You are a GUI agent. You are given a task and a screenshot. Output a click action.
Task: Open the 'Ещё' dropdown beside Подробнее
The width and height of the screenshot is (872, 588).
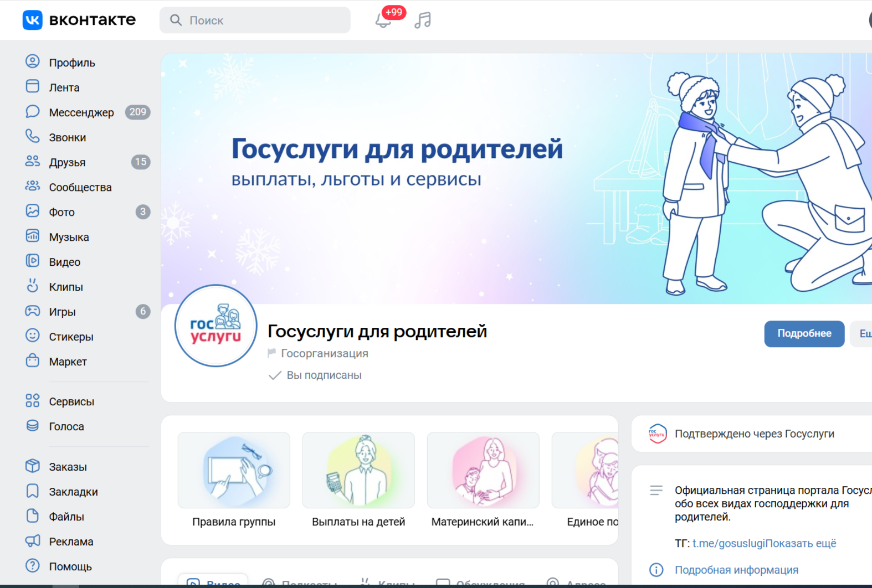863,334
